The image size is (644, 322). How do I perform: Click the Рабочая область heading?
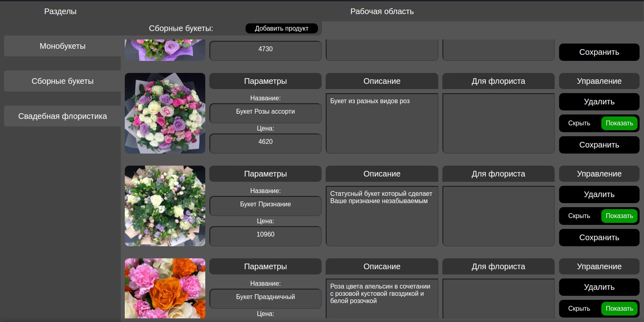click(382, 11)
